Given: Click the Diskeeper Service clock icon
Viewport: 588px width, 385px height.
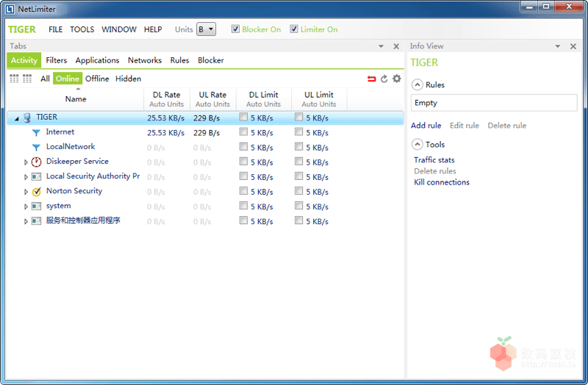Looking at the screenshot, I should [x=36, y=162].
